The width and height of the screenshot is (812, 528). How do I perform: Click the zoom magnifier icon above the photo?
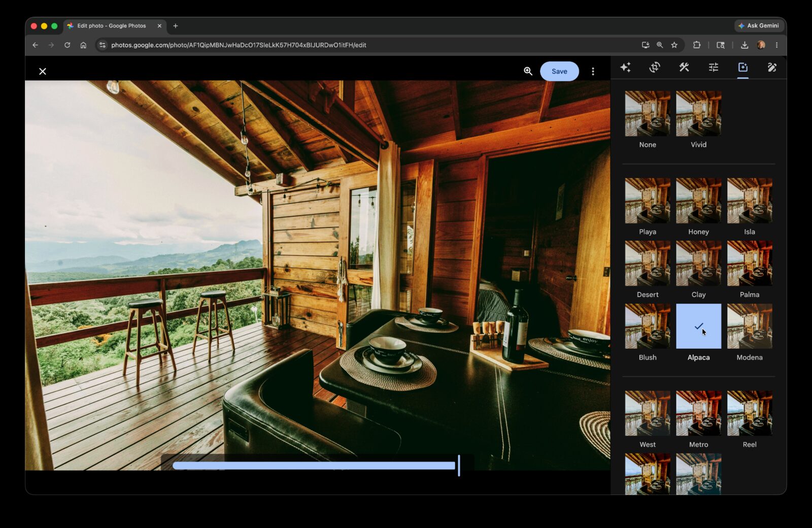pyautogui.click(x=528, y=72)
